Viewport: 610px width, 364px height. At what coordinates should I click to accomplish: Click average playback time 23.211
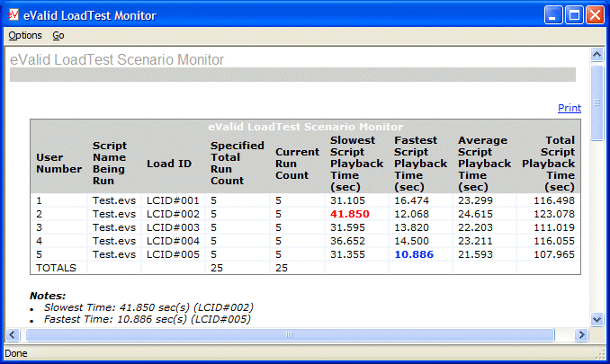(475, 241)
